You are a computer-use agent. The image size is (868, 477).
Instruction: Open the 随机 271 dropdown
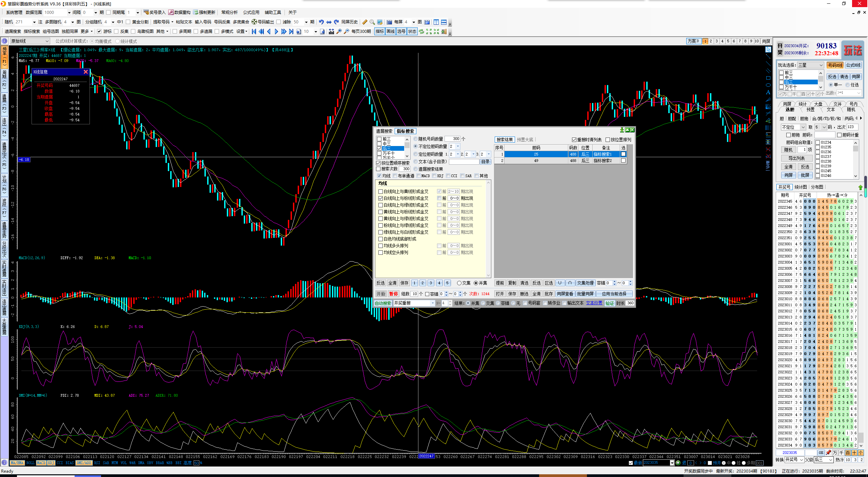[34, 22]
